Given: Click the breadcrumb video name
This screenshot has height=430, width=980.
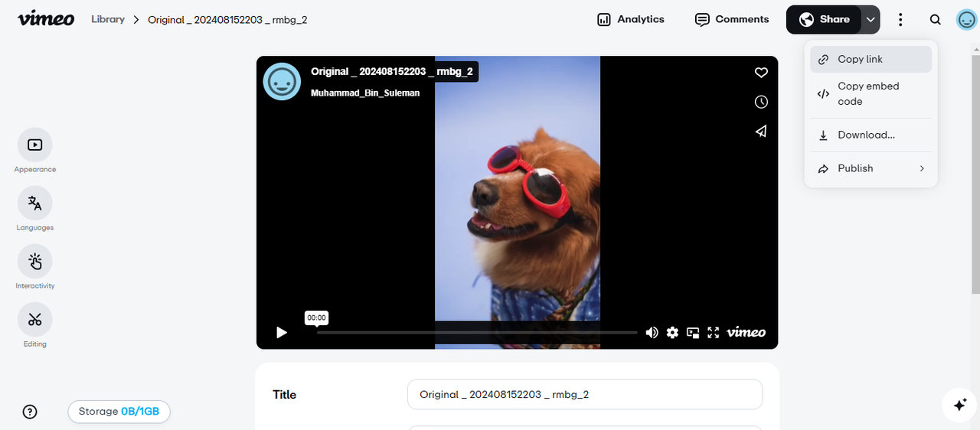Looking at the screenshot, I should [227, 19].
